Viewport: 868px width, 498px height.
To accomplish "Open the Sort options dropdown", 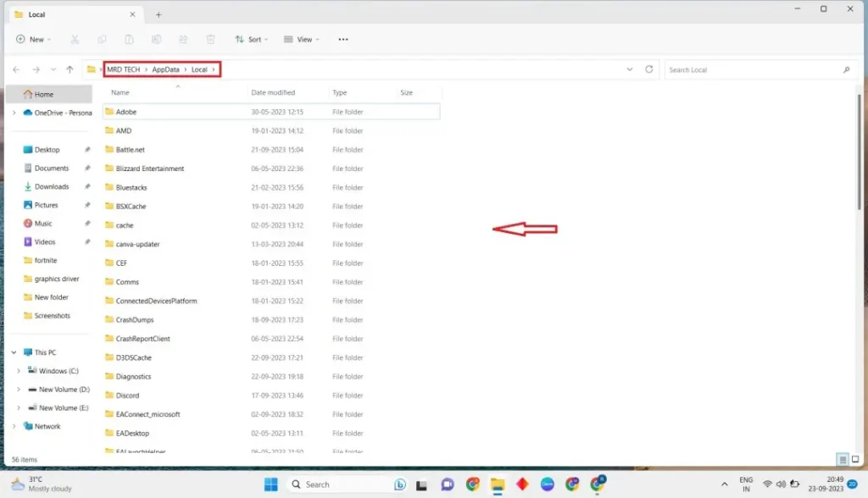I will 251,39.
